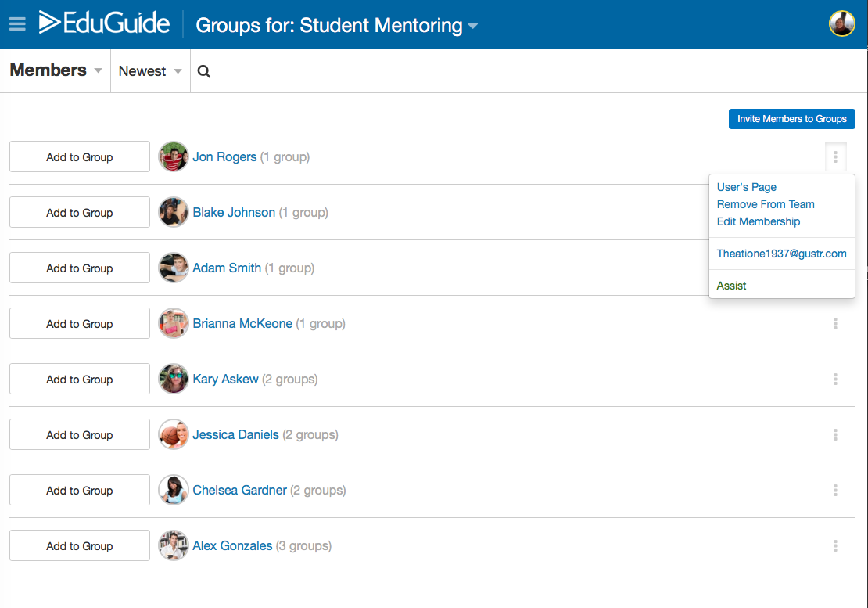Open the kebab menu for Kary Askew
Image resolution: width=868 pixels, height=608 pixels.
(835, 380)
